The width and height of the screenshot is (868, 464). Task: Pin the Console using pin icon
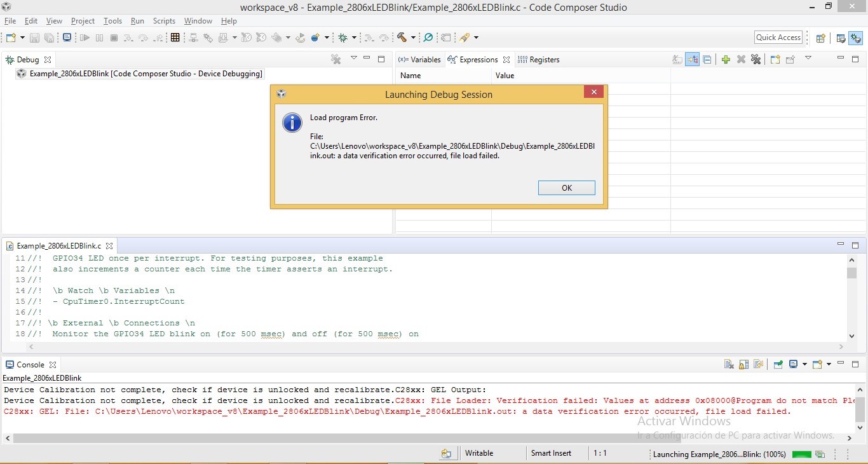(x=777, y=364)
